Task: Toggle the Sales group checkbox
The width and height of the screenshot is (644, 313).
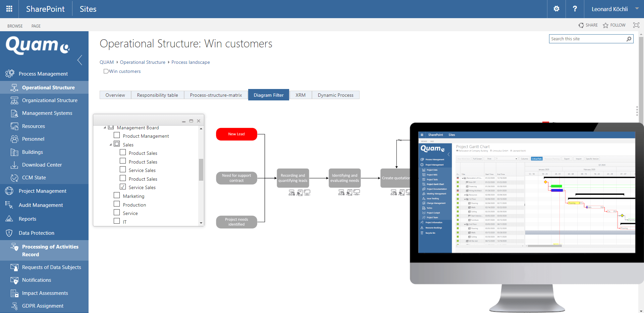Action: click(x=117, y=144)
